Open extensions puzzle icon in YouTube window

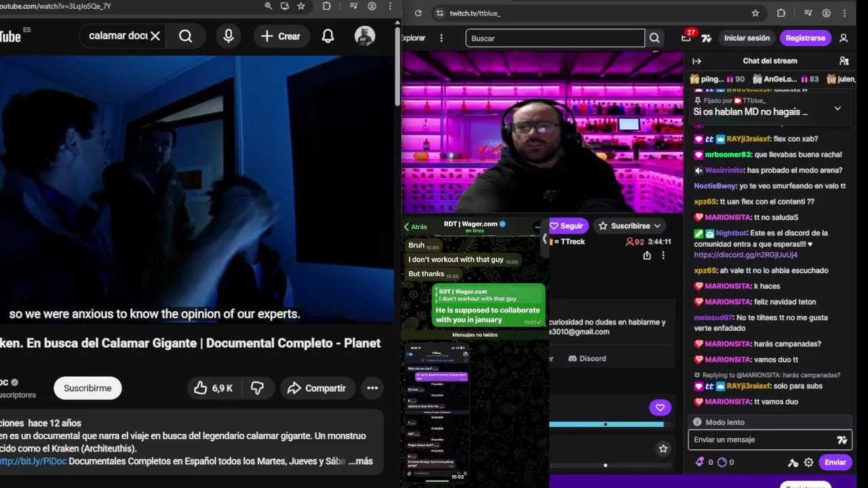point(327,6)
